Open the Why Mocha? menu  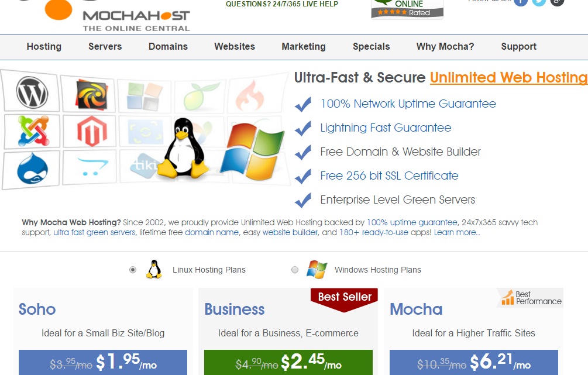tap(445, 46)
